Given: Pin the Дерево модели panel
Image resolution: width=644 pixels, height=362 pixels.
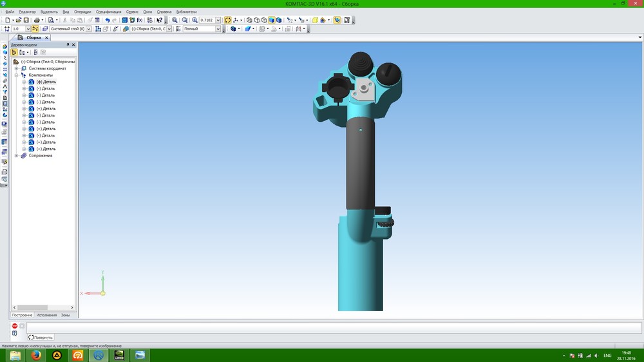Looking at the screenshot, I should click(68, 45).
